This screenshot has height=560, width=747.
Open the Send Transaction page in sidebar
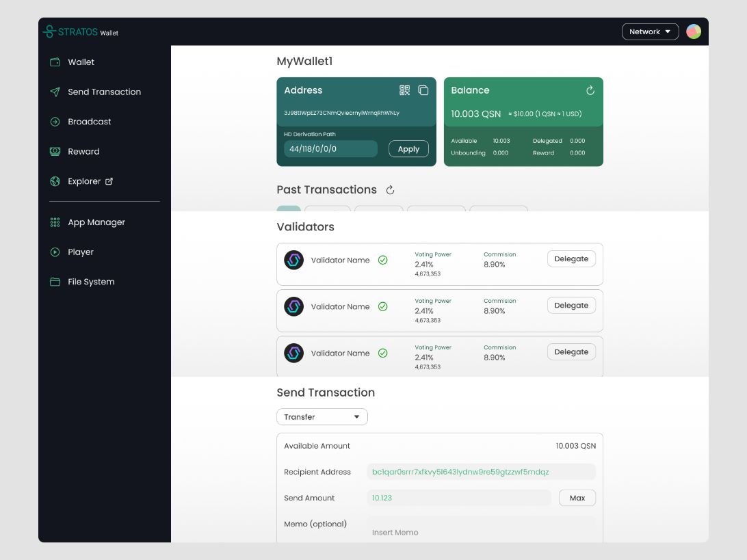[104, 92]
